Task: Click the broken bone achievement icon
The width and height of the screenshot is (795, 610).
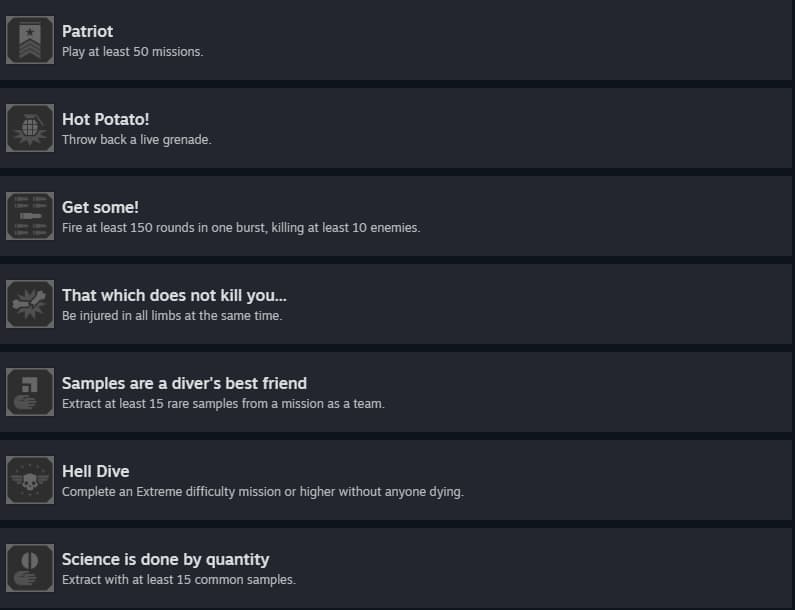Action: 30,304
